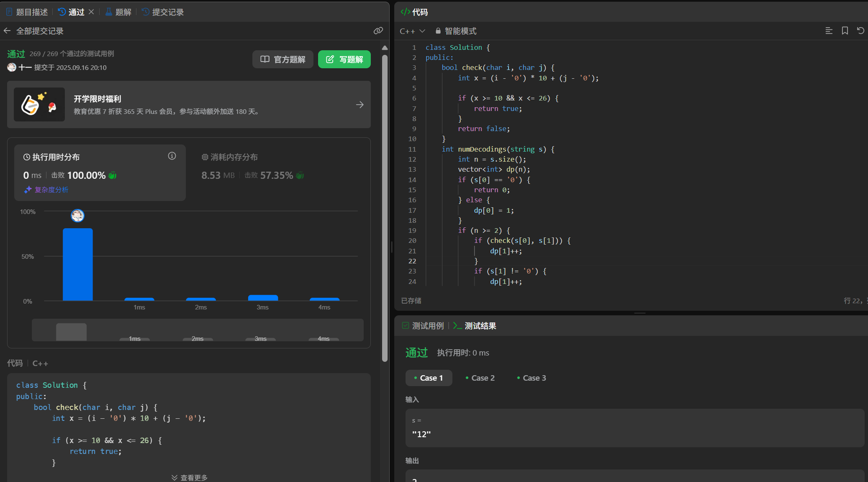
Task: Click the user avatar above the chart bar
Action: click(x=77, y=216)
